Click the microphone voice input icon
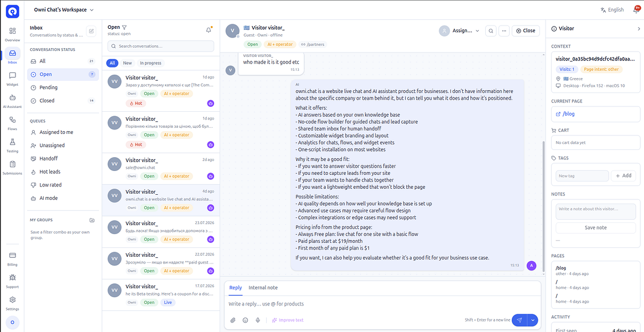This screenshot has width=644, height=332. tap(258, 320)
